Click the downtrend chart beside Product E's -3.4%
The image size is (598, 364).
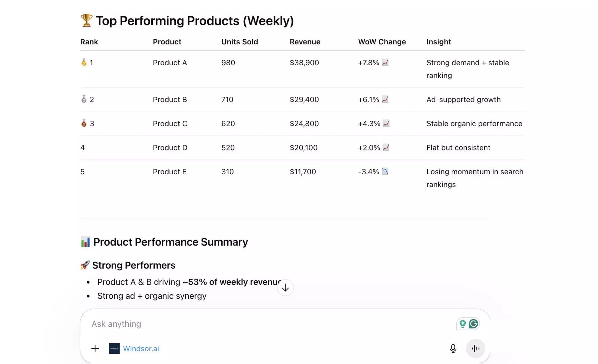pos(385,171)
